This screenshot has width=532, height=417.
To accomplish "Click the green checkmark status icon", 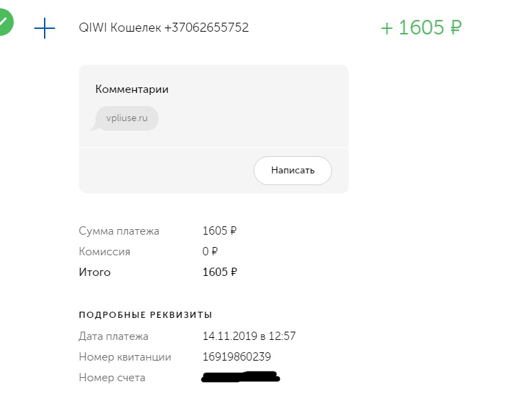I will [5, 22].
